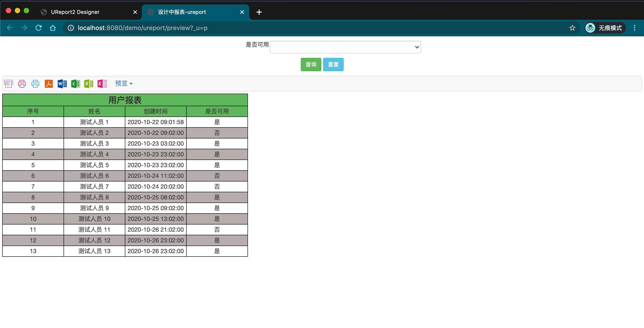Select the 设计中报表-ureport tab
This screenshot has width=644, height=328.
182,12
